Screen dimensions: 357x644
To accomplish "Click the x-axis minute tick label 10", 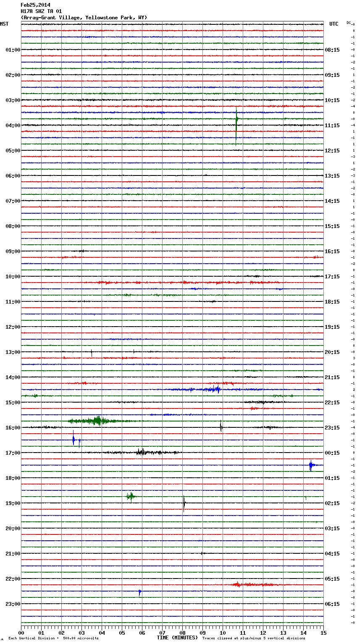I will point(223,633).
